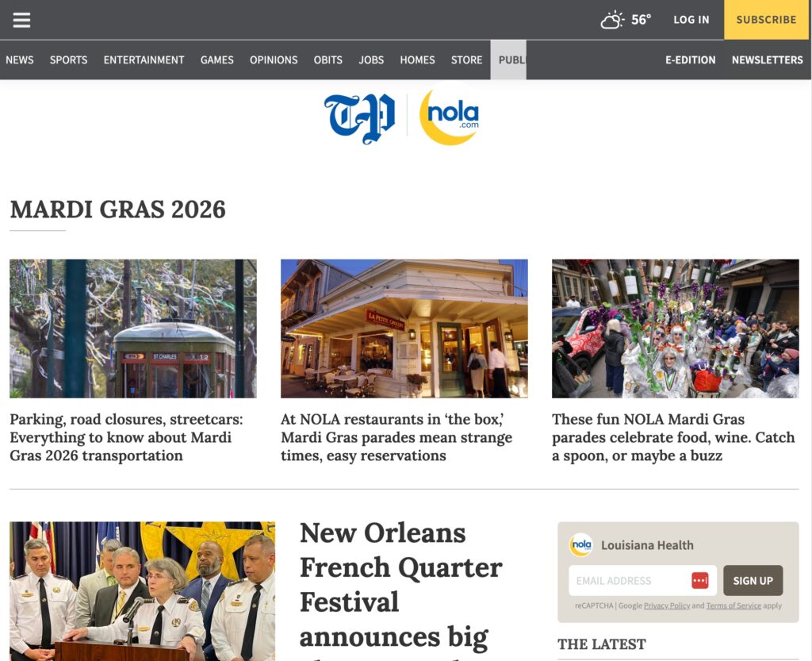Open the E-Edition link
The height and width of the screenshot is (661, 812).
click(690, 60)
